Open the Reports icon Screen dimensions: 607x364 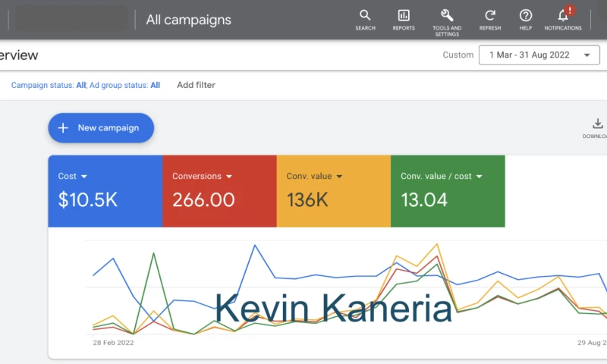point(404,16)
